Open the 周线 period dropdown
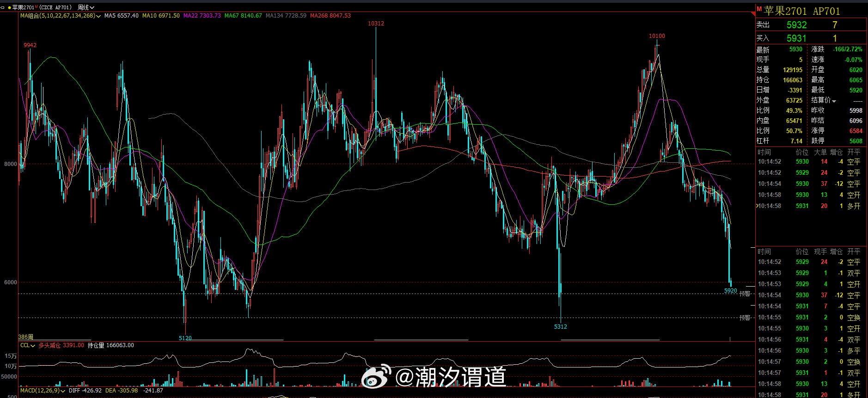The image size is (868, 398). [86, 7]
